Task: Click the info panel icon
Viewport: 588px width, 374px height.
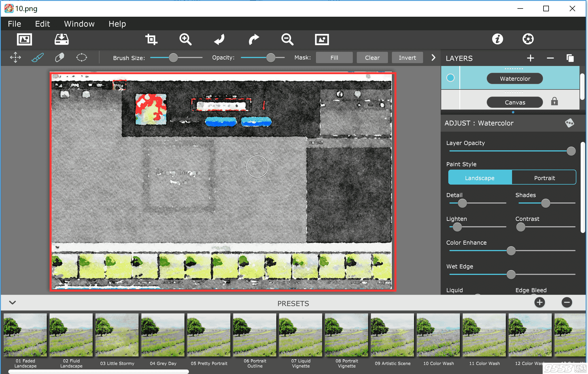Action: tap(498, 39)
